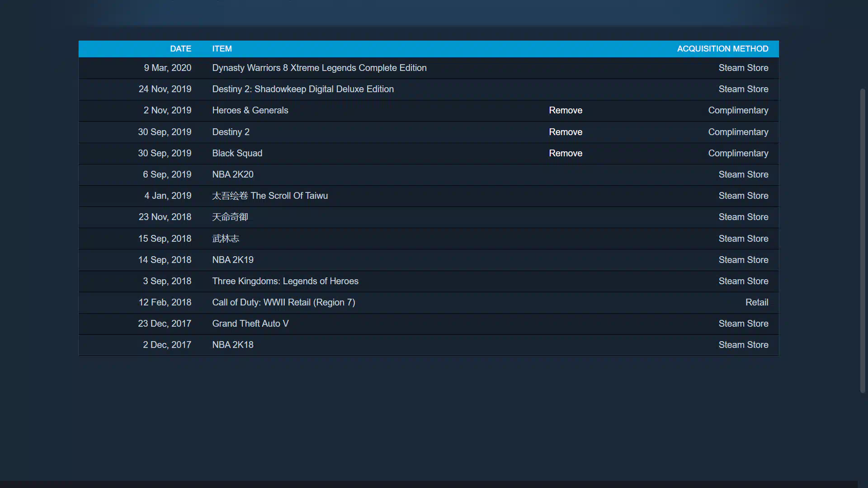Viewport: 868px width, 488px height.
Task: Click Three Kingdoms: Legends of Heroes
Action: point(285,281)
